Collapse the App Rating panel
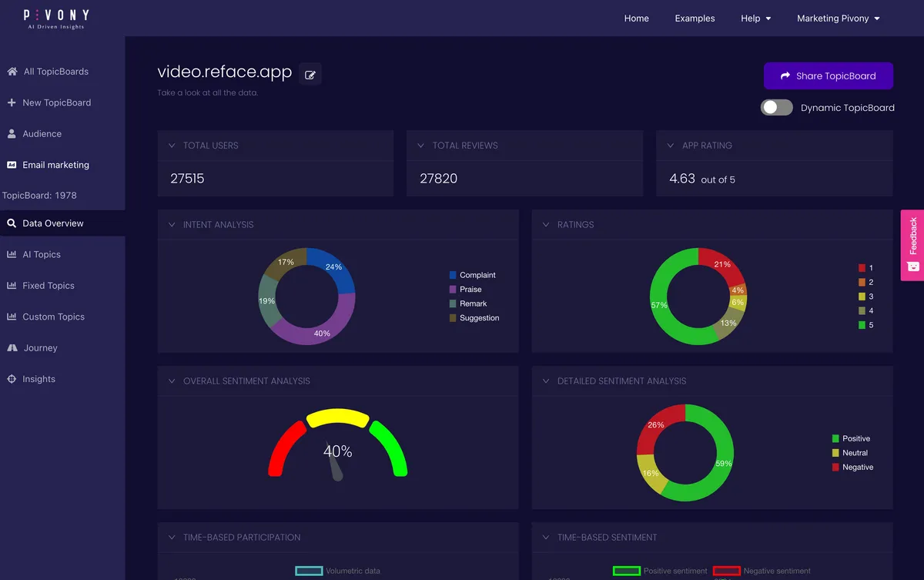 pos(670,146)
